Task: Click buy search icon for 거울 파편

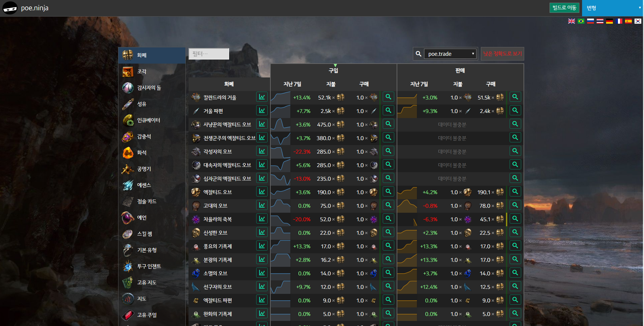Action: (388, 111)
